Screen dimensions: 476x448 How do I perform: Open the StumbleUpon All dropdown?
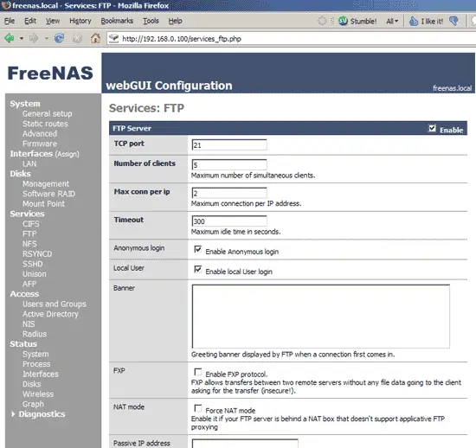click(x=392, y=21)
